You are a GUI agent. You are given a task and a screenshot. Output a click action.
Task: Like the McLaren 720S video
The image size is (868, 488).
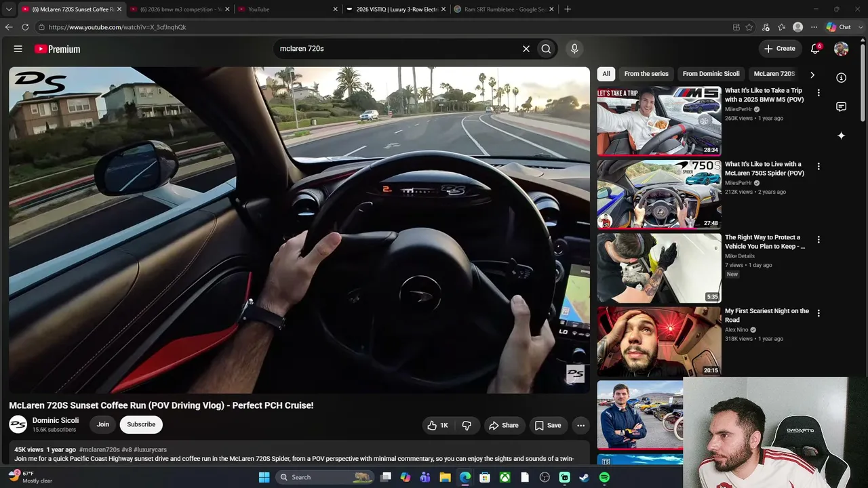[x=437, y=426]
